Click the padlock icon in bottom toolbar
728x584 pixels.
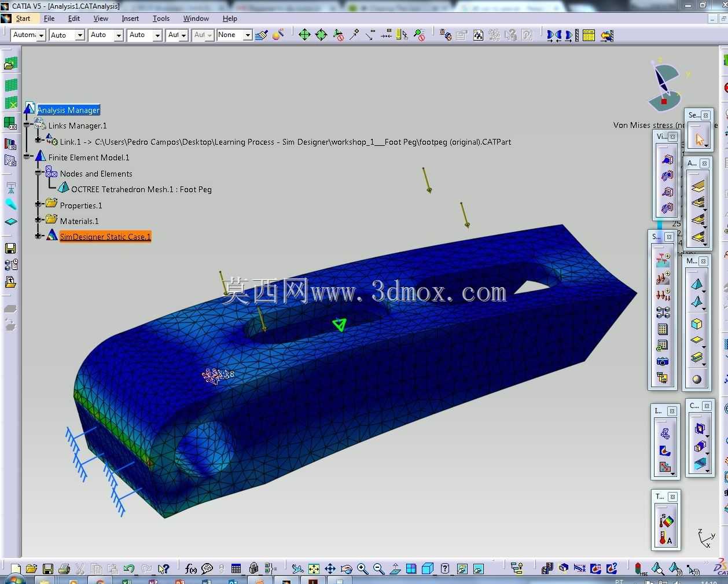click(x=253, y=568)
